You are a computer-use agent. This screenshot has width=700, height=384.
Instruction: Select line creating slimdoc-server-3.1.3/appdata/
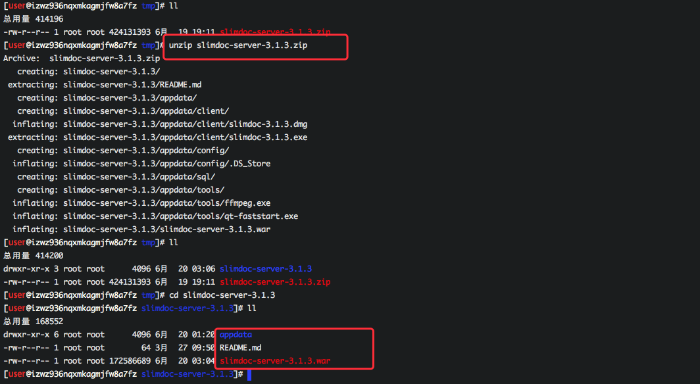click(x=107, y=98)
